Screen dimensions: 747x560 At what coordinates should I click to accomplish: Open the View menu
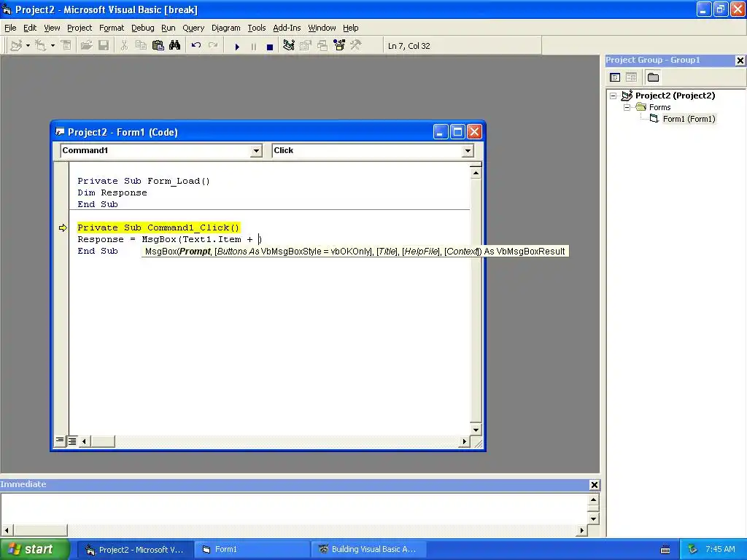(x=52, y=28)
